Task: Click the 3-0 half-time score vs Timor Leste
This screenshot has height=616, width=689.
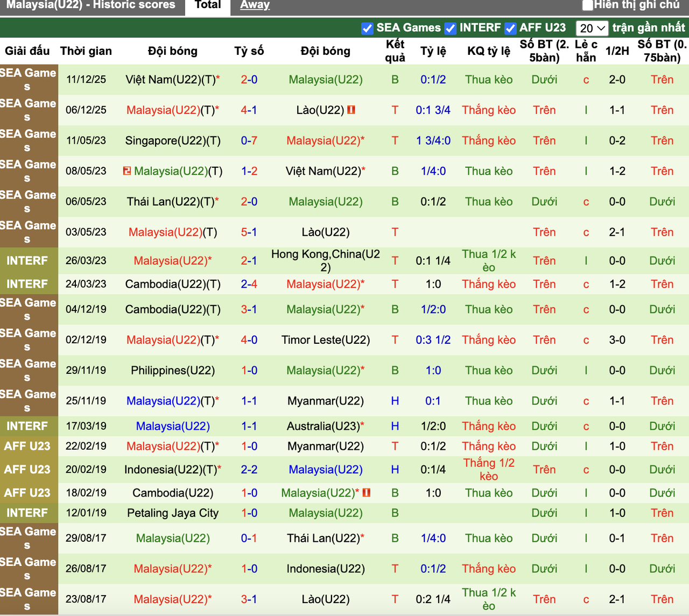Action: point(617,340)
